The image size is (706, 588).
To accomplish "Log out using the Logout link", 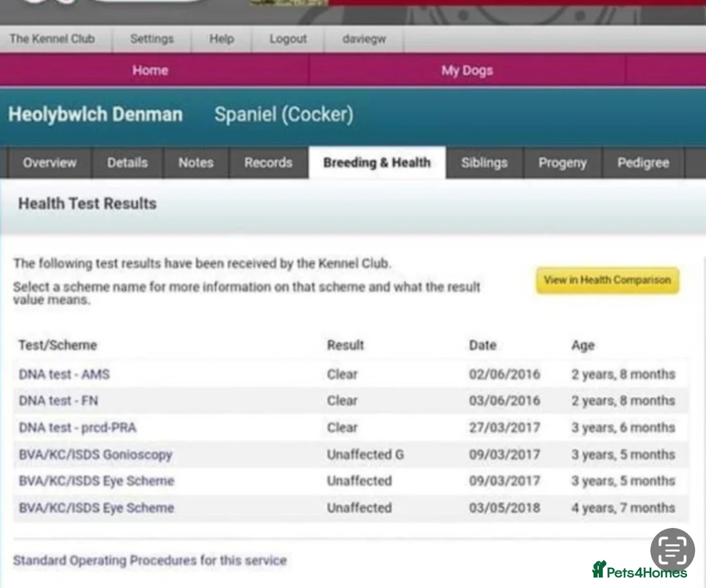I will (x=288, y=39).
